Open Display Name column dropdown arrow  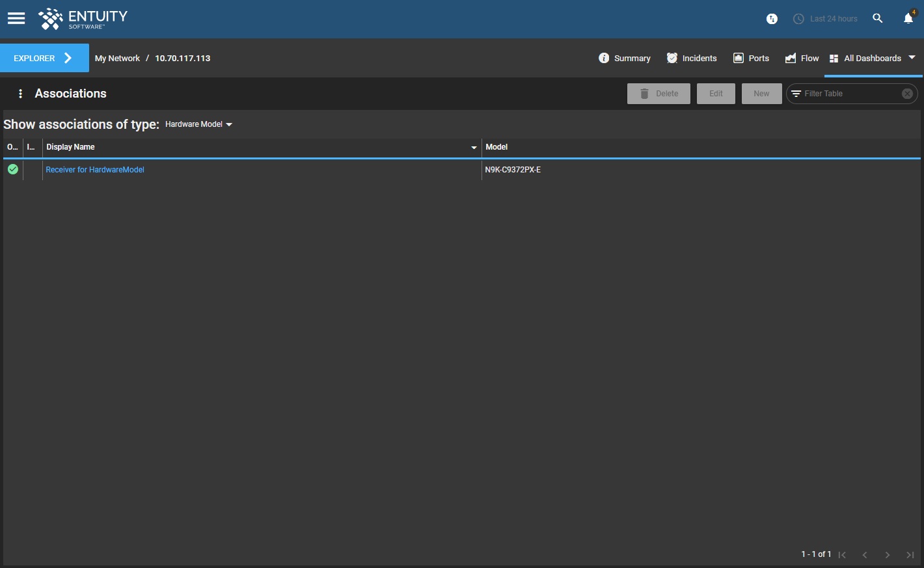point(474,148)
